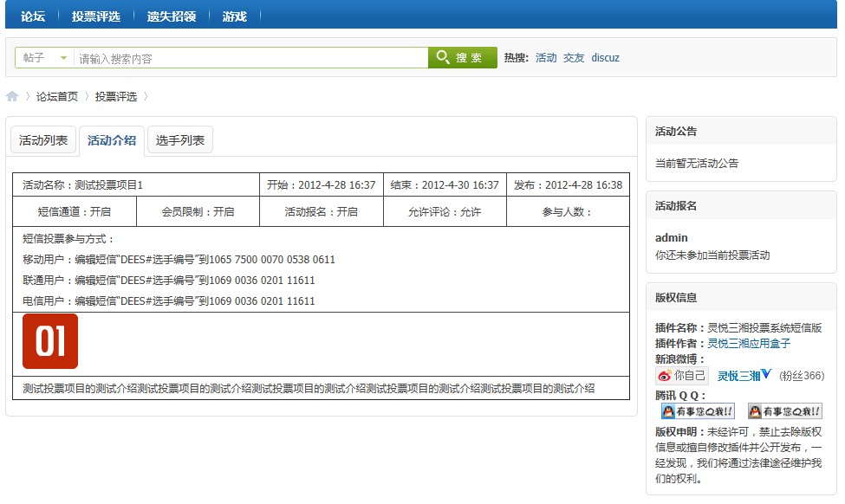The width and height of the screenshot is (845, 504).
Task: Click the 移动用户 SMS instruction line
Action: (179, 260)
